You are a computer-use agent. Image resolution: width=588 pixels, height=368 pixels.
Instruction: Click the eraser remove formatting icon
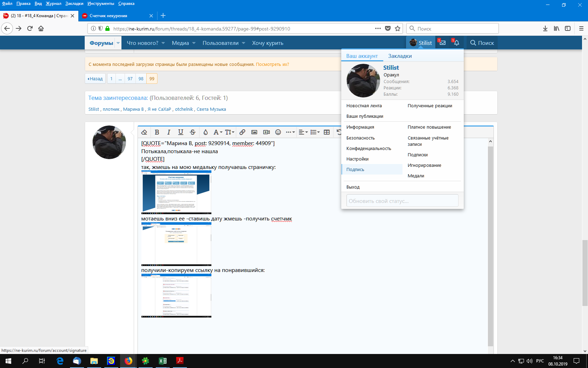[144, 132]
